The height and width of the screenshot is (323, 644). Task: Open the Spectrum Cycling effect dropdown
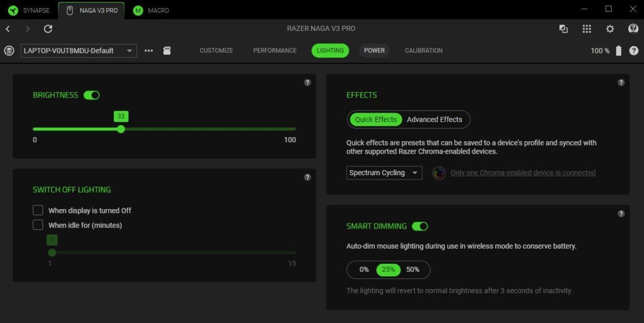(x=384, y=173)
